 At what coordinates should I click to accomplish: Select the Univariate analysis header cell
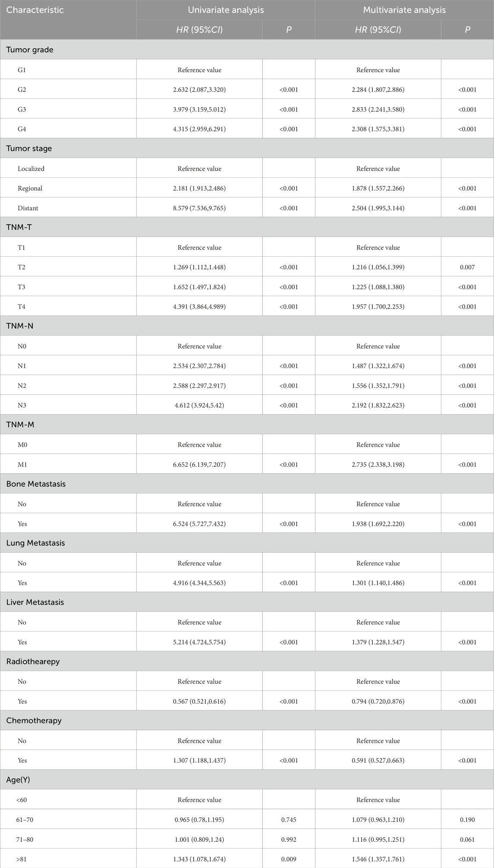pos(226,10)
